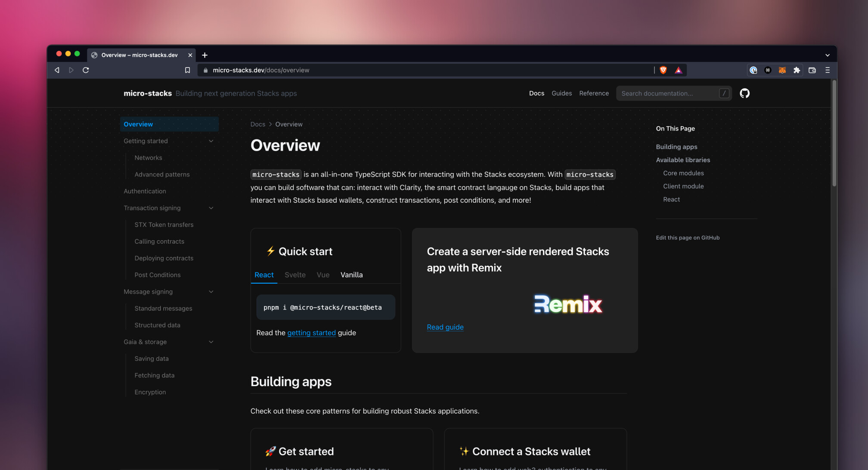Open Docs in top navigation
The image size is (868, 470).
pos(536,93)
